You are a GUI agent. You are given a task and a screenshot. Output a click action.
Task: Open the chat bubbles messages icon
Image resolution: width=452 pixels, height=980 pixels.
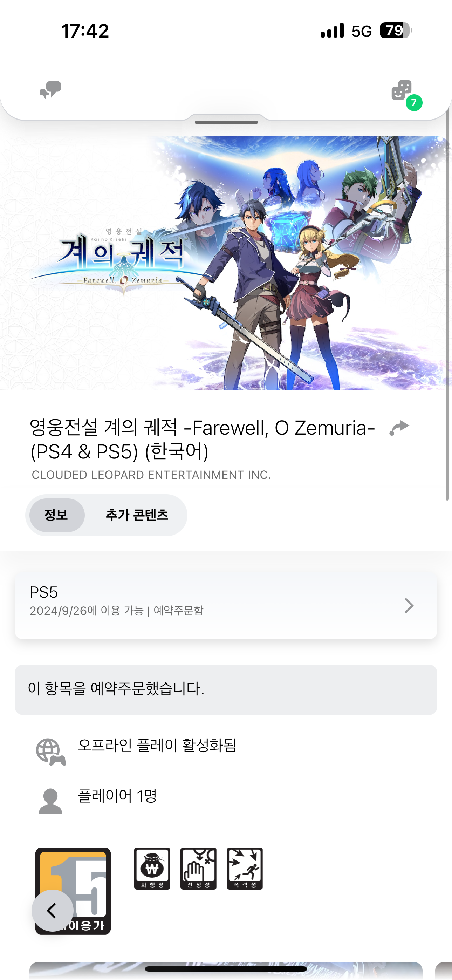50,90
